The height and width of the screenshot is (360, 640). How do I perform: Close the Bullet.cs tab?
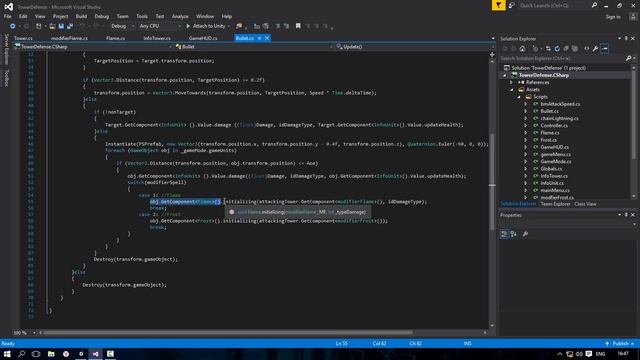pyautogui.click(x=267, y=38)
